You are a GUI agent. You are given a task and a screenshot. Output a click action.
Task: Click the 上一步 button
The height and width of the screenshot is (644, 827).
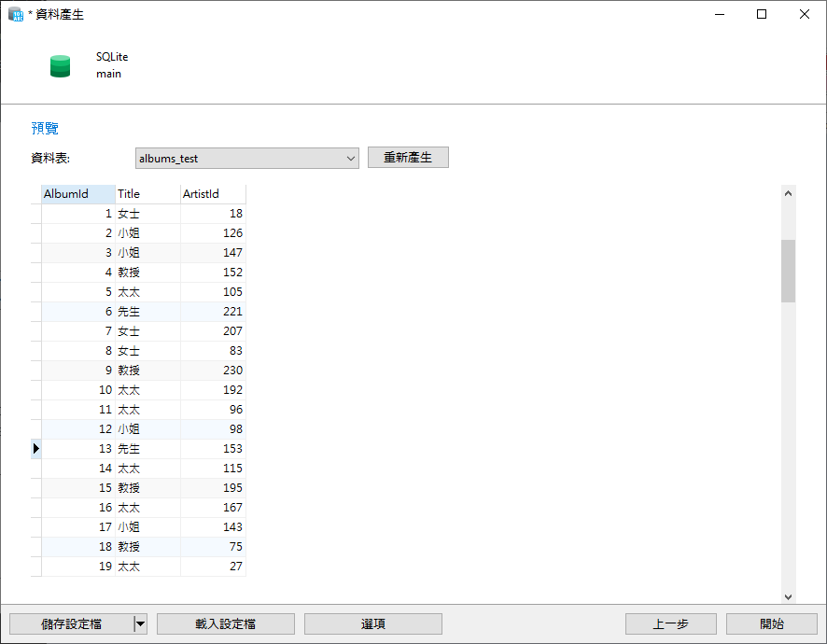click(670, 623)
